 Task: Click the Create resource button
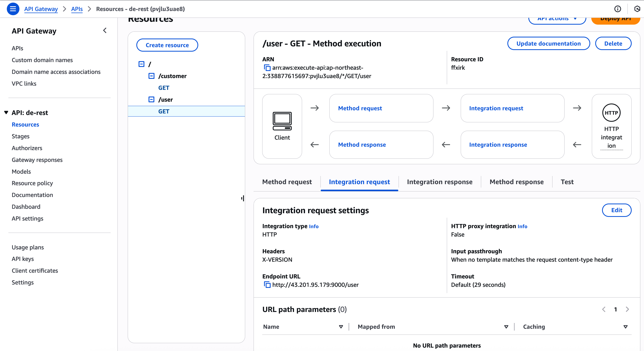coord(167,45)
